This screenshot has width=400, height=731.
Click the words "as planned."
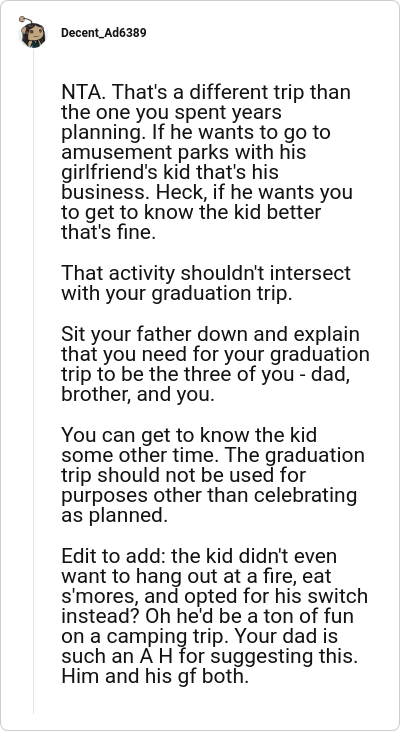click(x=114, y=516)
